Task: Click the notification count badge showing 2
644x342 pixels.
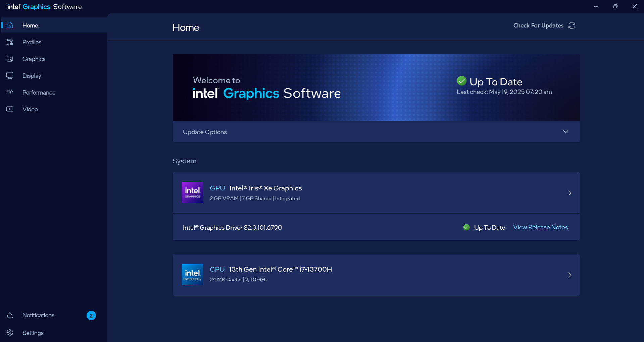Action: [91, 316]
